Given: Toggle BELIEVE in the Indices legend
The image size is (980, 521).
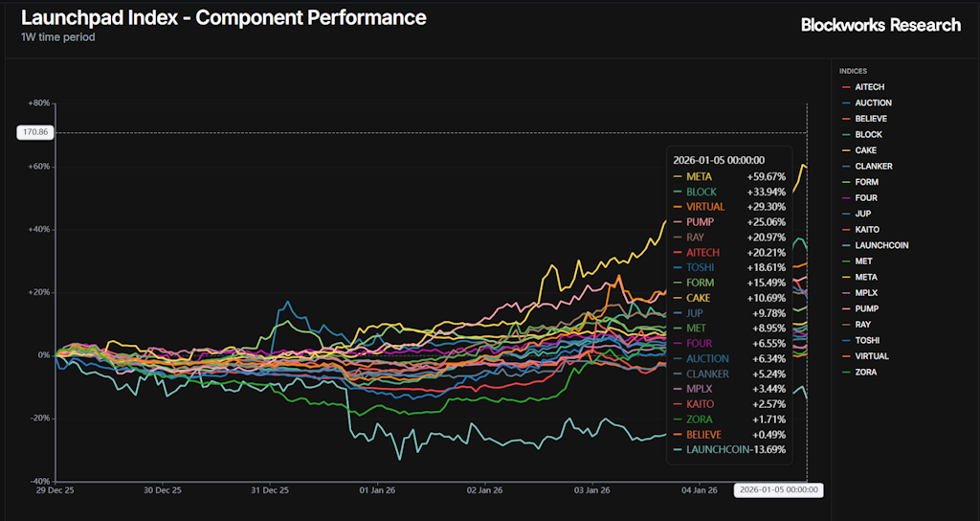Looking at the screenshot, I should [871, 119].
